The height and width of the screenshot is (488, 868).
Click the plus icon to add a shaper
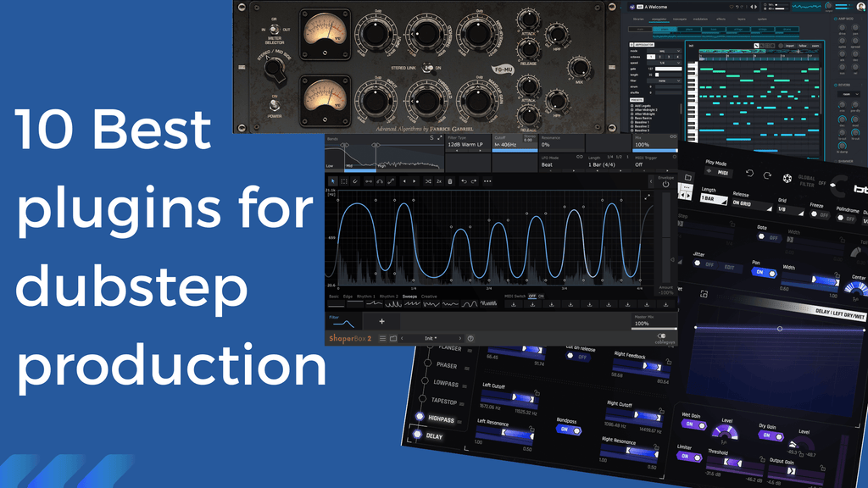[381, 321]
